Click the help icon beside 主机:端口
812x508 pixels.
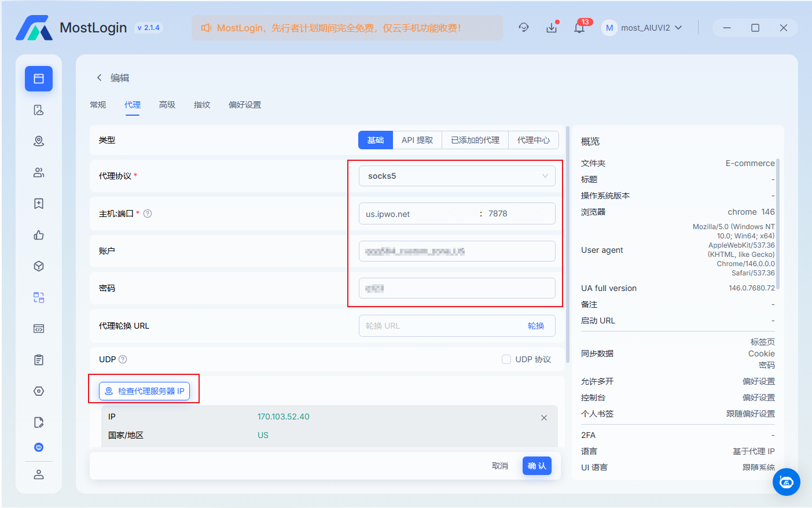pyautogui.click(x=148, y=213)
